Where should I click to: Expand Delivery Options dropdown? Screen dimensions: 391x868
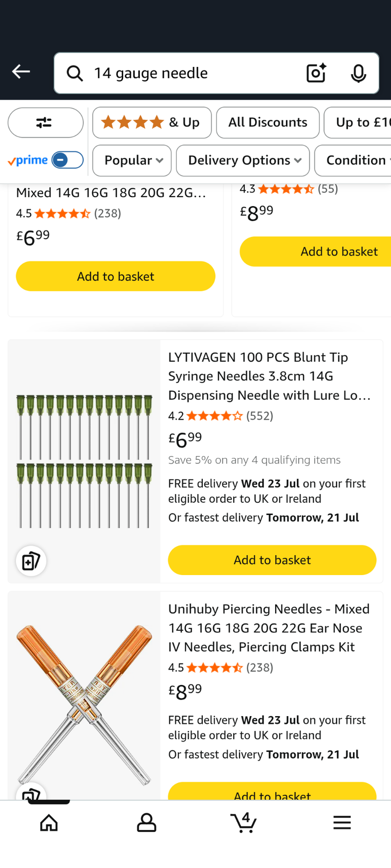(x=243, y=160)
